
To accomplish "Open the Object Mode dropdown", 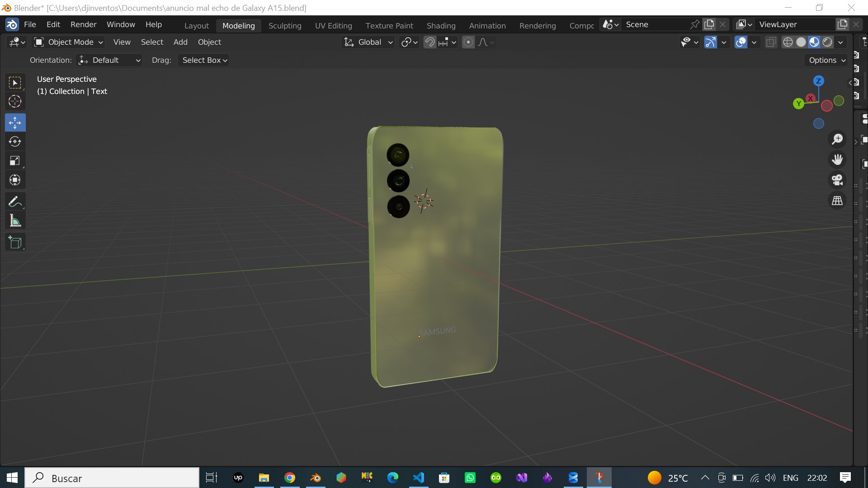I will [x=69, y=42].
